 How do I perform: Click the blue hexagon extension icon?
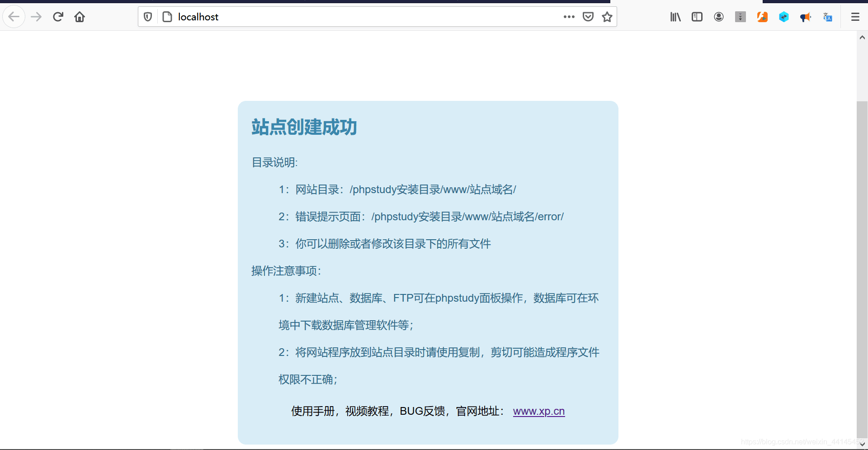click(784, 17)
